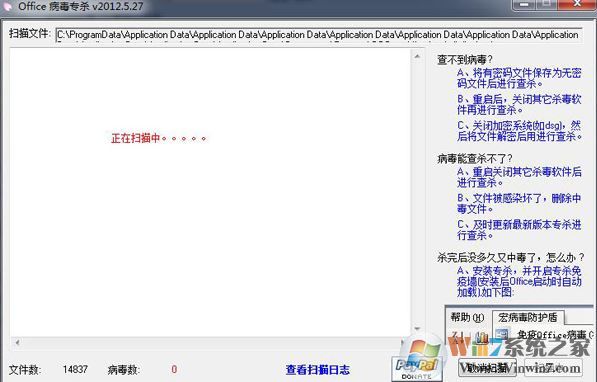This screenshot has height=382, width=597.
Task: Minimize the Office virus killer window
Action: click(x=524, y=4)
